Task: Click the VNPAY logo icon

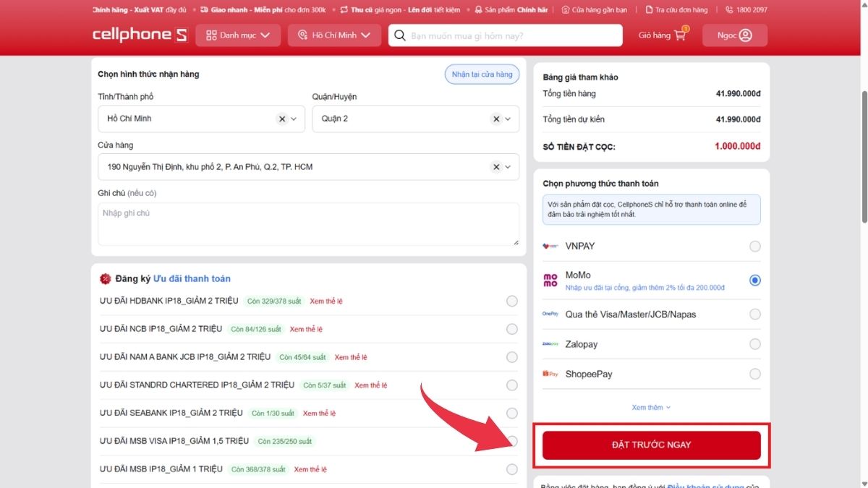Action: (x=550, y=247)
